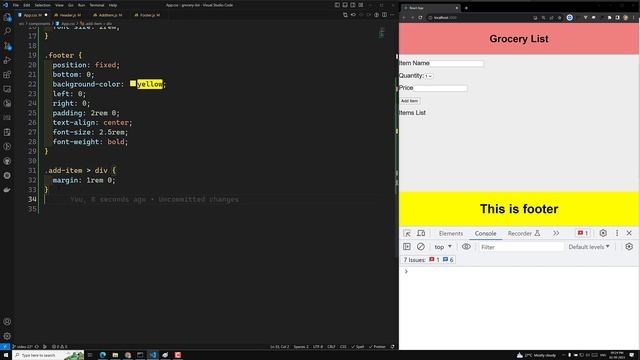Switch to the AddItem.js editor tab
This screenshot has height=360, width=640.
[107, 15]
